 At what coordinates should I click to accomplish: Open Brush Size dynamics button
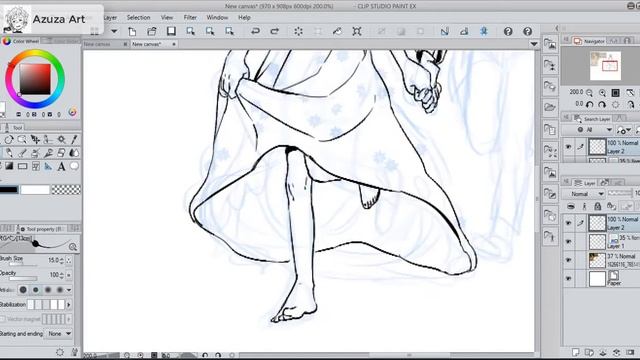click(x=69, y=260)
